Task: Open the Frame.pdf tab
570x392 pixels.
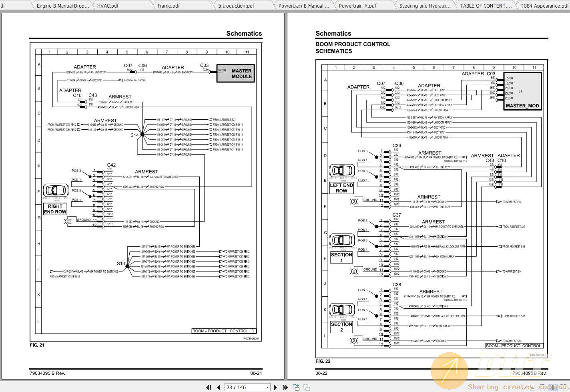Action: tap(169, 6)
